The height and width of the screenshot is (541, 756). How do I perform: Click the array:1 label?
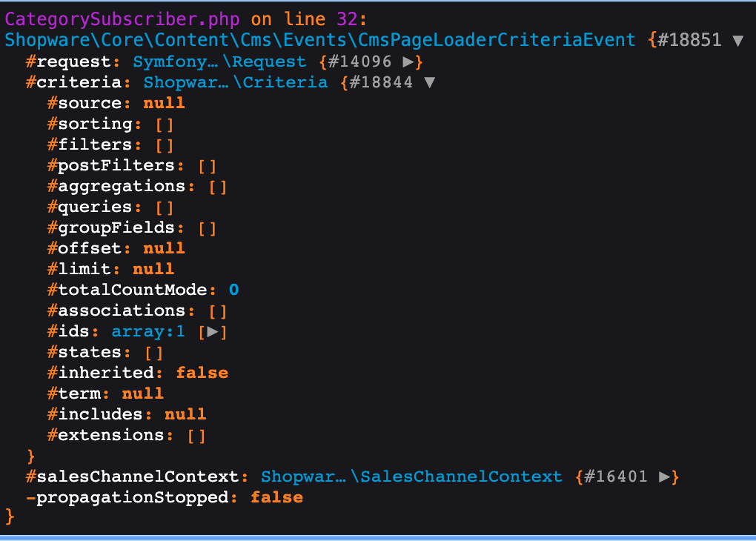pyautogui.click(x=148, y=332)
